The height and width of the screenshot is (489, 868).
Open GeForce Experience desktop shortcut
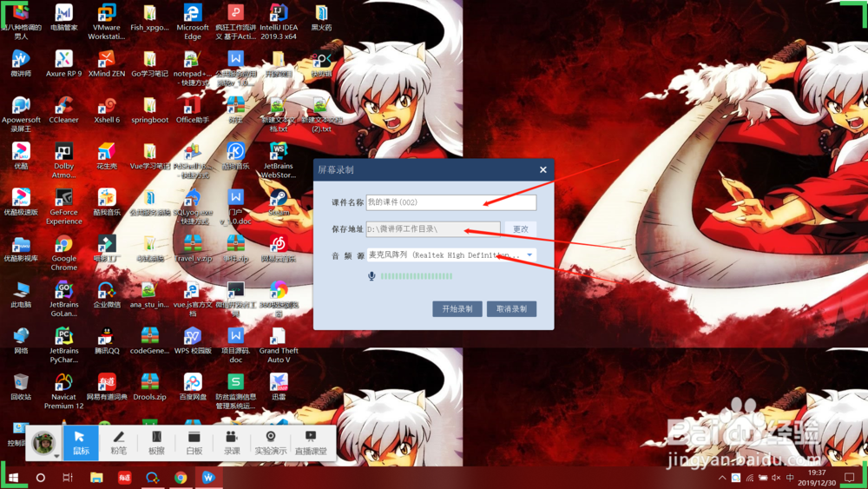click(x=63, y=207)
